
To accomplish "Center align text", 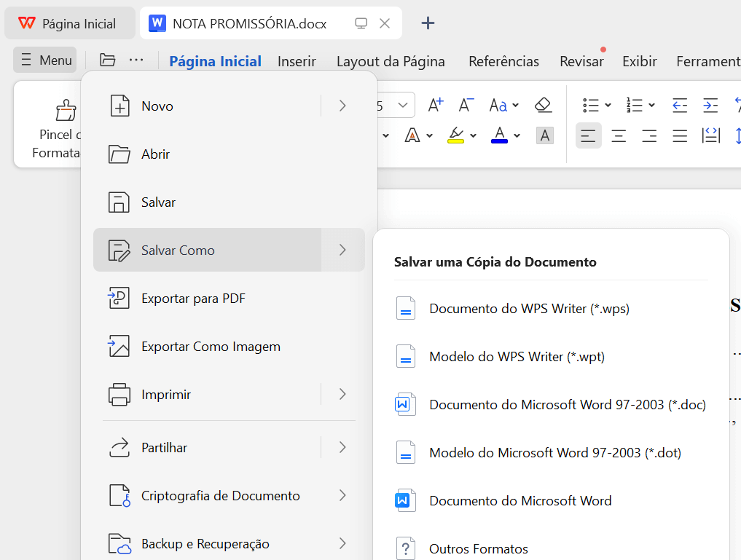I will [619, 136].
